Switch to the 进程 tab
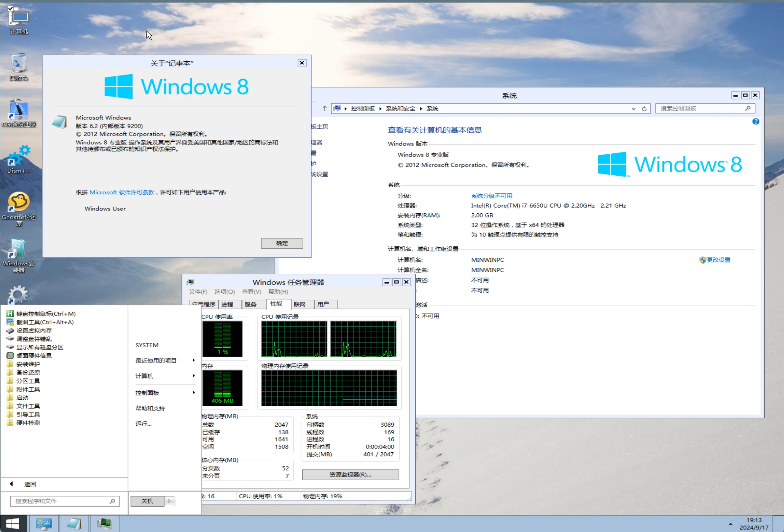 pyautogui.click(x=230, y=304)
